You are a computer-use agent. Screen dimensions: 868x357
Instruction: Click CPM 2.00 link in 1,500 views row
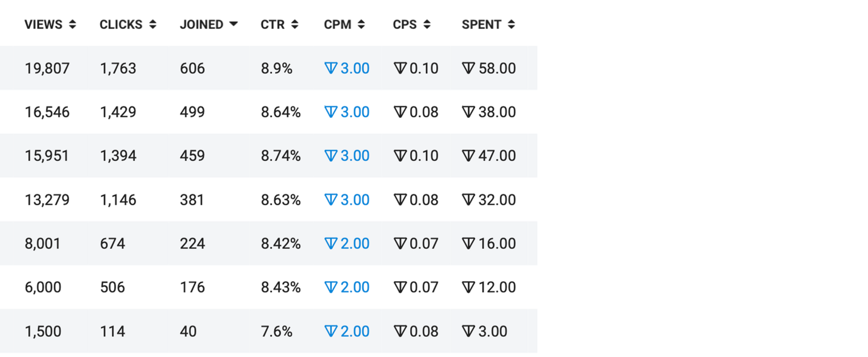347,331
